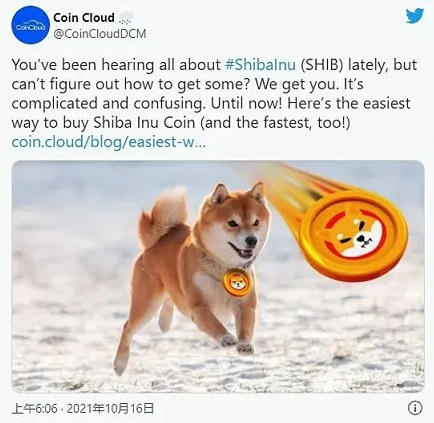The width and height of the screenshot is (434, 423).
Task: Open the @CoinCloudDCM handle
Action: pyautogui.click(x=100, y=34)
